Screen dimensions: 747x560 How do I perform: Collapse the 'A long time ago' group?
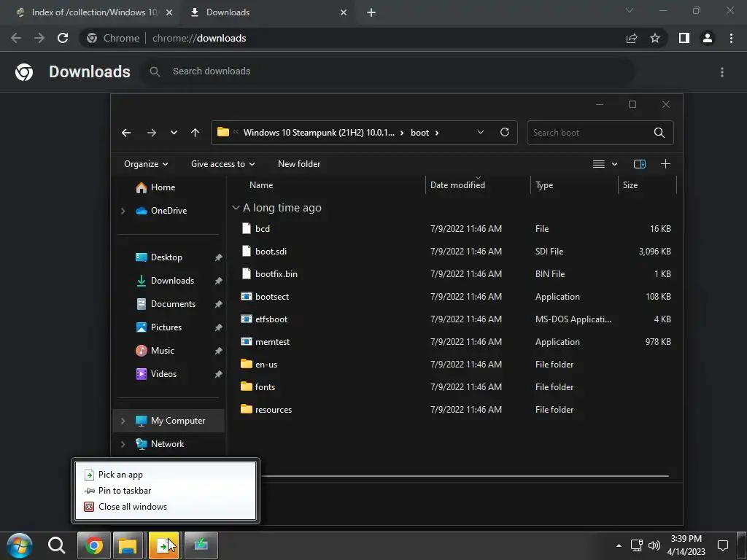pyautogui.click(x=236, y=208)
